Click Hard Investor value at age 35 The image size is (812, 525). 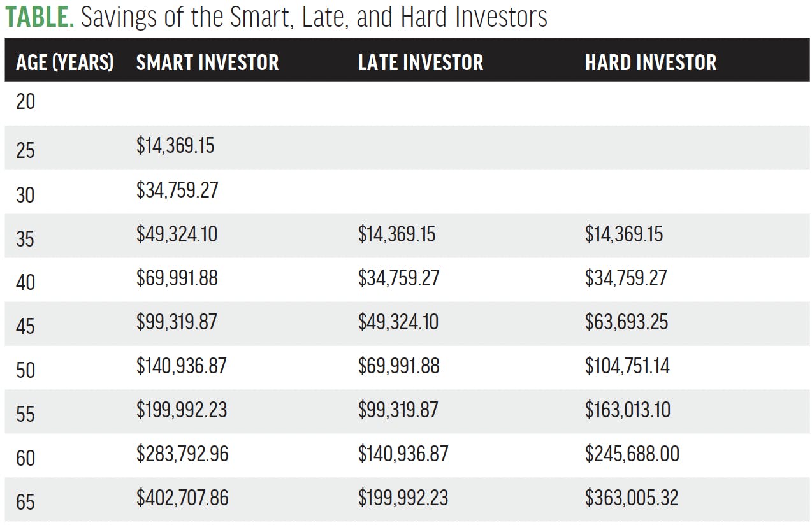[x=623, y=234]
